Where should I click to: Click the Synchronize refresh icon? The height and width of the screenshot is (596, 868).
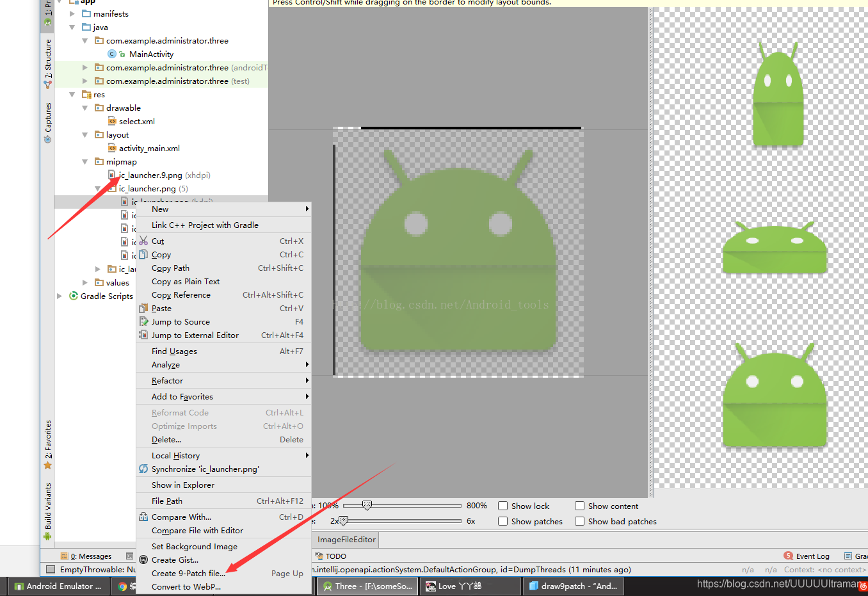click(143, 469)
